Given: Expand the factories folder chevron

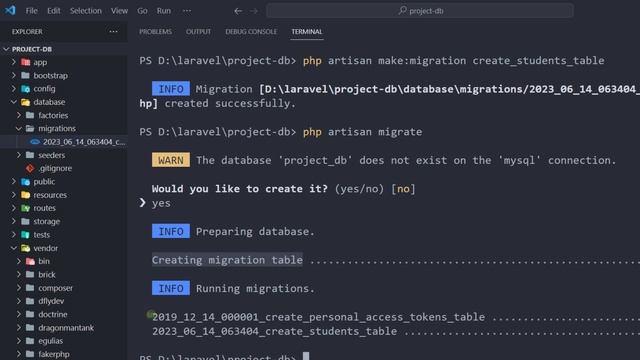Looking at the screenshot, I should click(18, 115).
